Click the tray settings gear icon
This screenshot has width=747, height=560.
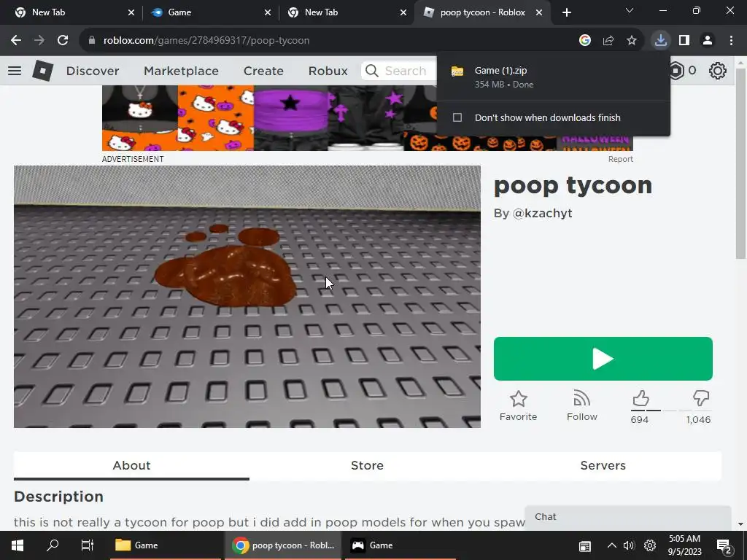pos(650,545)
